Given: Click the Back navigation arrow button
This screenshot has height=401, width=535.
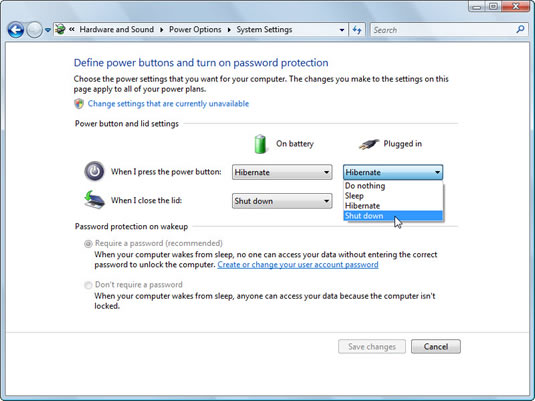Looking at the screenshot, I should click(16, 30).
